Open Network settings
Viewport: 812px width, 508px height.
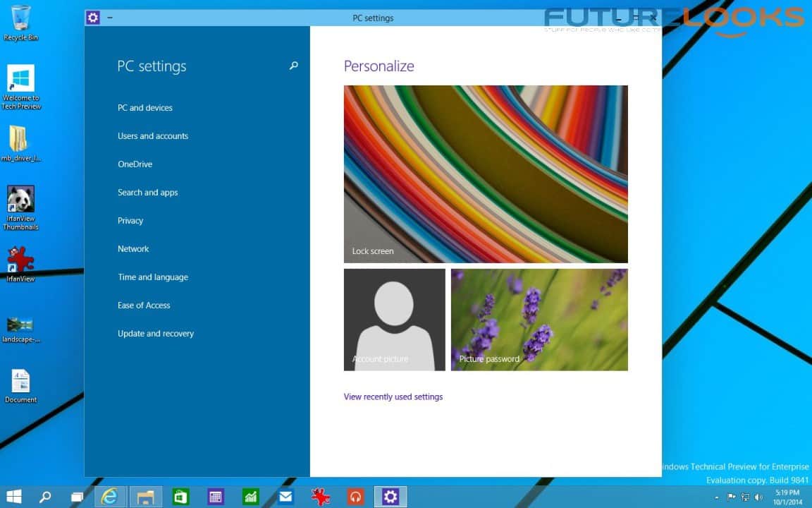(133, 249)
